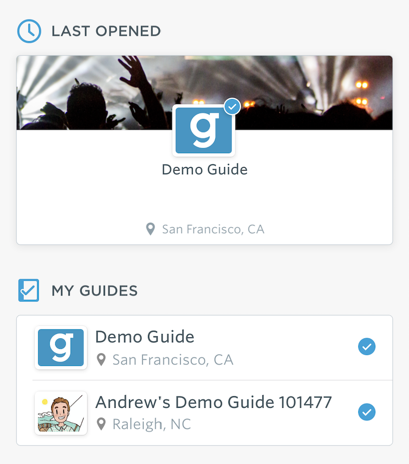Open the large Demo Guide logo tile

click(x=204, y=130)
